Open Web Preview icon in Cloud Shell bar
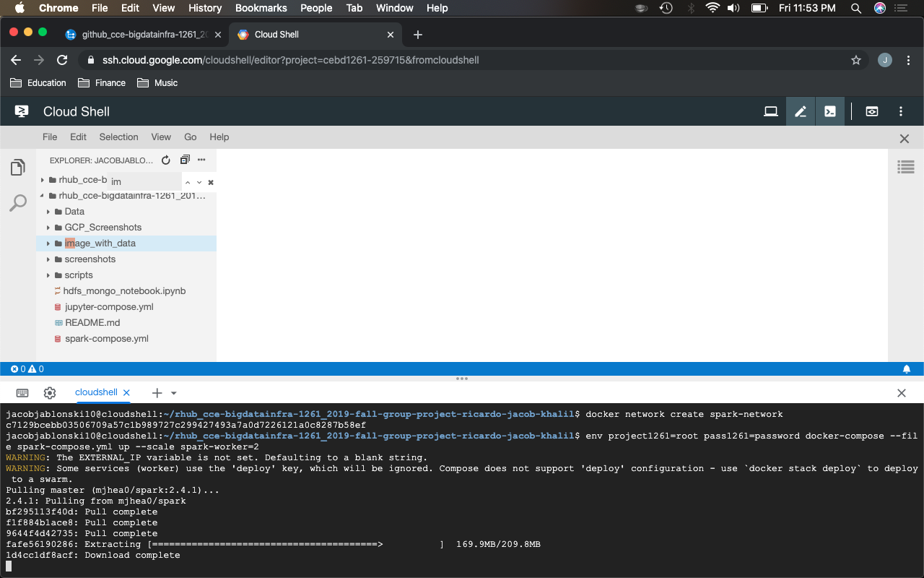 [872, 111]
